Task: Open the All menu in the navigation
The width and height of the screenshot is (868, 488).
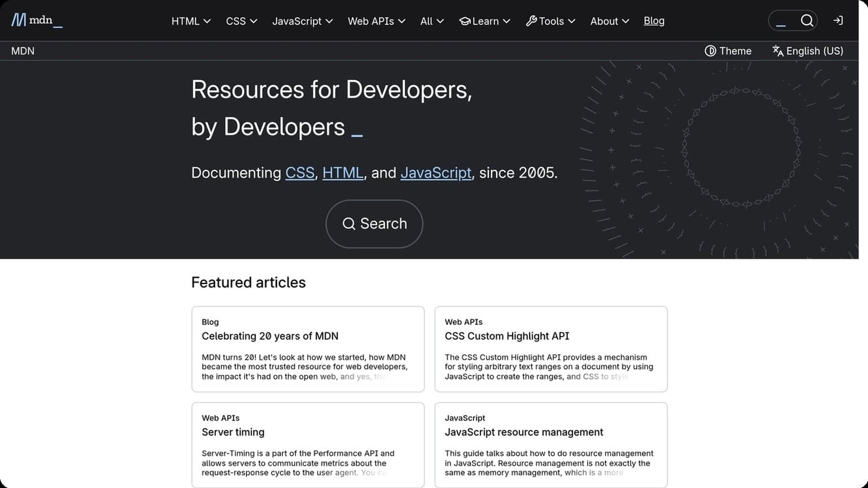Action: click(431, 21)
